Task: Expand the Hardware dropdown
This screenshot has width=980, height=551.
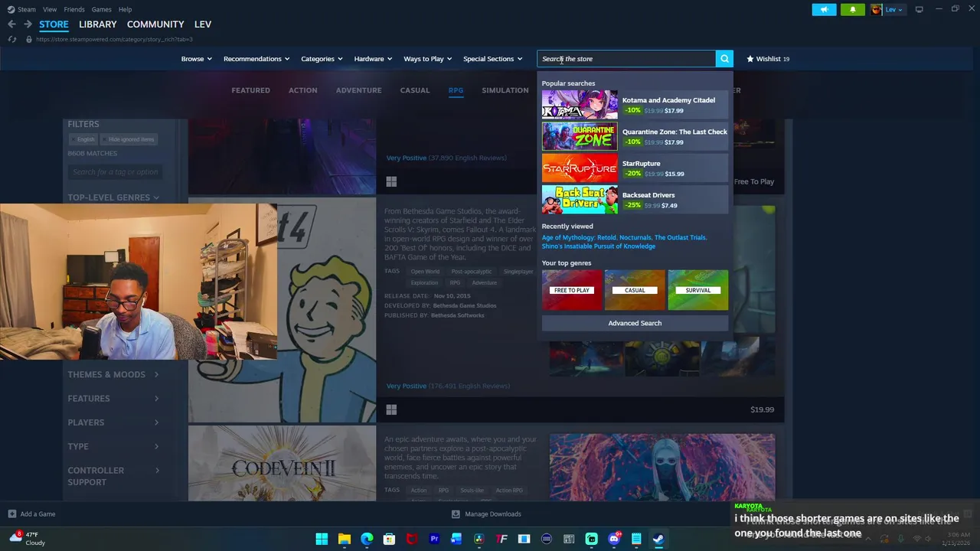Action: tap(373, 59)
